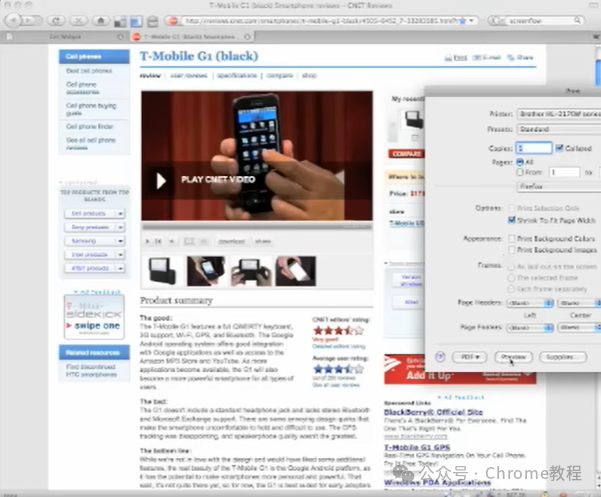601x497 pixels.
Task: Click the Copies input field
Action: point(534,148)
